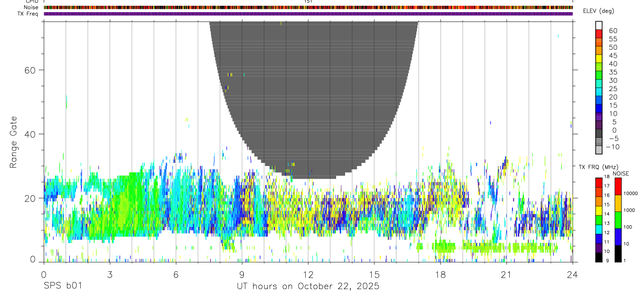Click the '10000' label in NOISE legend
This screenshot has width=644, height=297.
(x=631, y=193)
